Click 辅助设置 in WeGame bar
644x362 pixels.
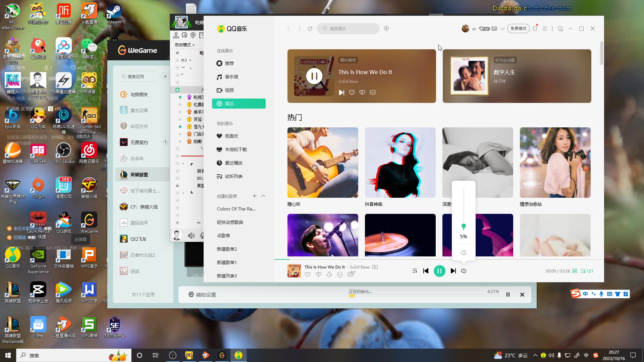(202, 295)
